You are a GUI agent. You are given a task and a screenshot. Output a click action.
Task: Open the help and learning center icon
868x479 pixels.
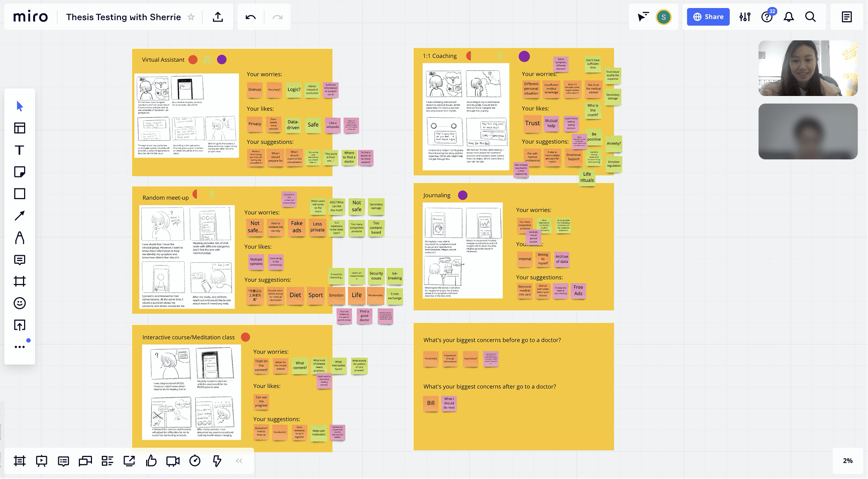(767, 17)
